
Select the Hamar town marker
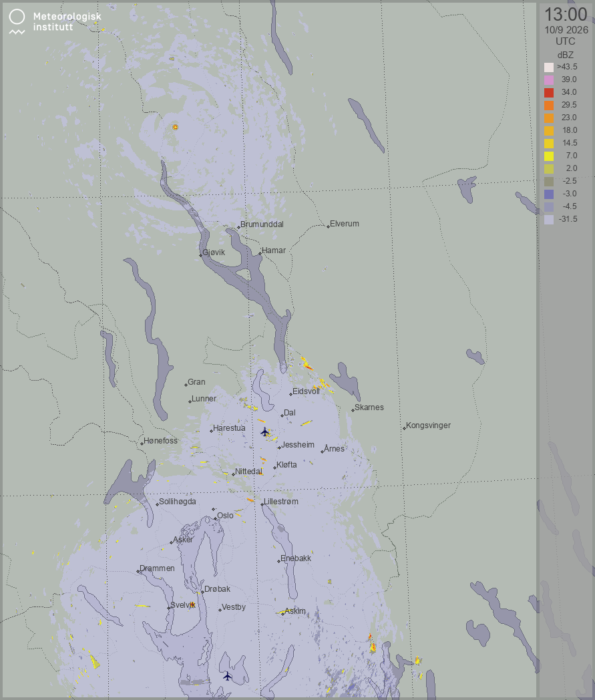(x=260, y=254)
